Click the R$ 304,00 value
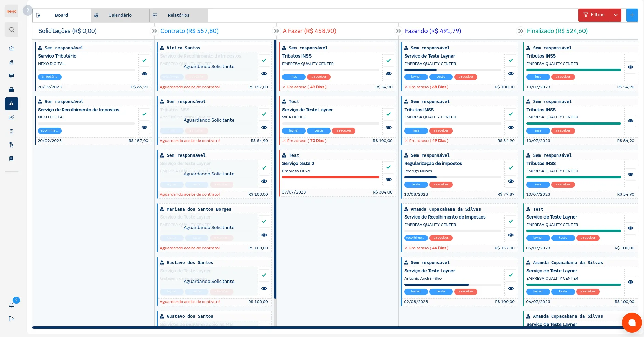This screenshot has height=337, width=644. coord(383,192)
